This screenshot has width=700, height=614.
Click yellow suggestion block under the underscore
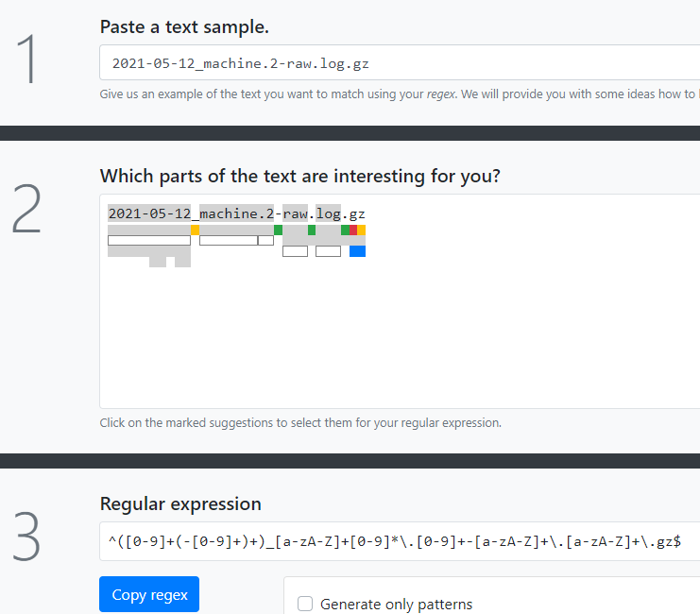[x=195, y=230]
